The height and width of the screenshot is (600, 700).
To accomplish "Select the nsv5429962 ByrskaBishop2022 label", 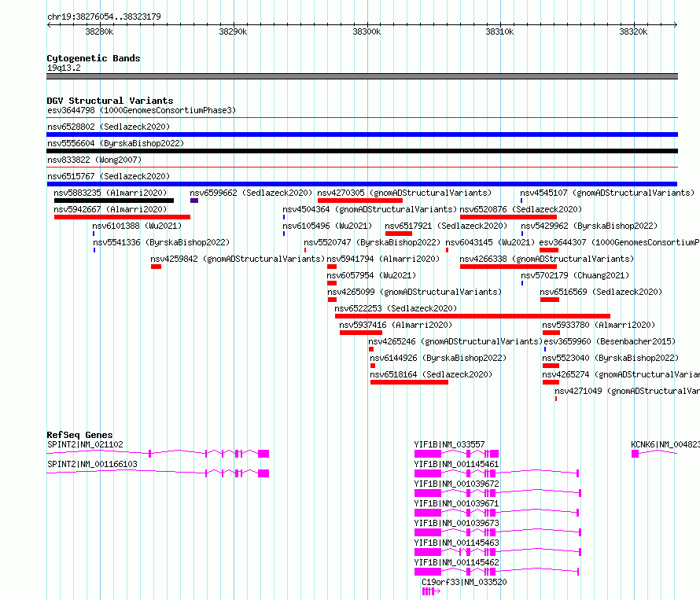I will click(x=589, y=226).
